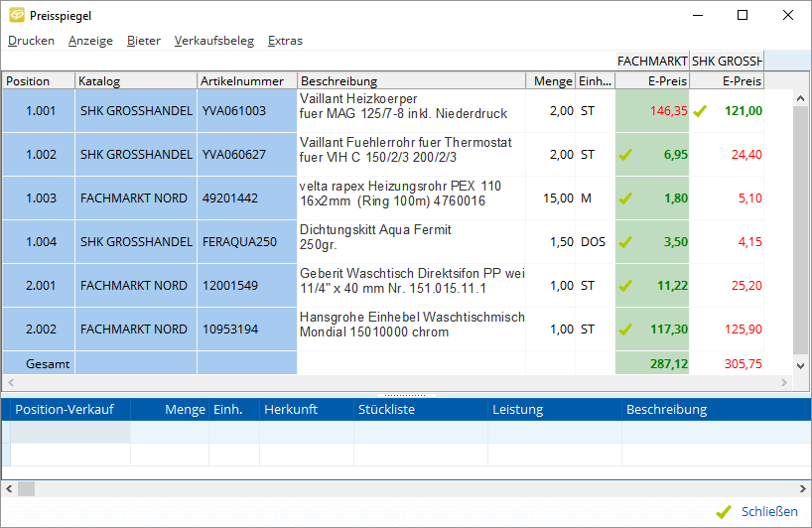Click the SHK GROSSHANDEL price 24,40
Image resolution: width=812 pixels, height=528 pixels.
coord(745,155)
